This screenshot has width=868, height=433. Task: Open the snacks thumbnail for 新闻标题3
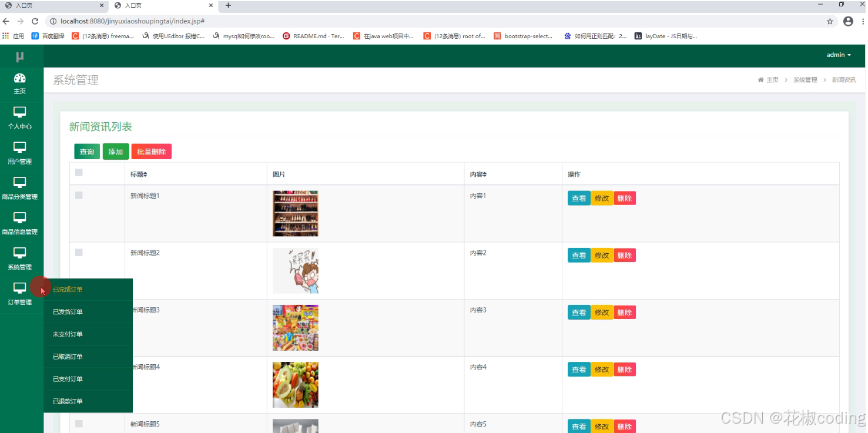tap(295, 327)
